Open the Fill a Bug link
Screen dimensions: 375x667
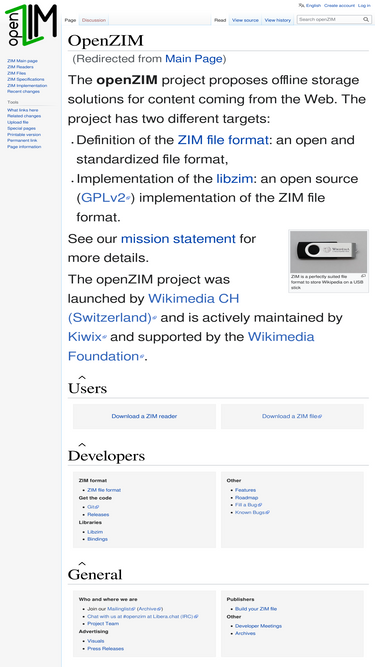[x=249, y=505]
